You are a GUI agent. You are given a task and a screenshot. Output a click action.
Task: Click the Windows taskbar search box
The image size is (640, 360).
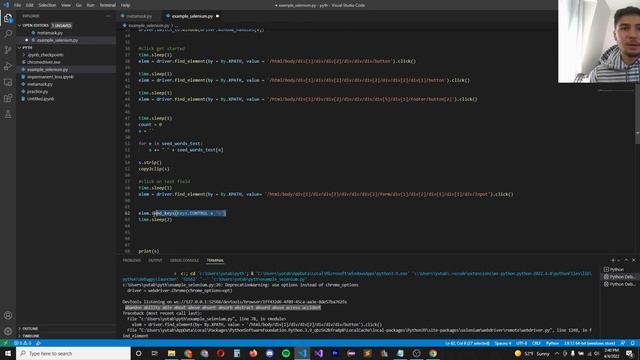(73, 353)
